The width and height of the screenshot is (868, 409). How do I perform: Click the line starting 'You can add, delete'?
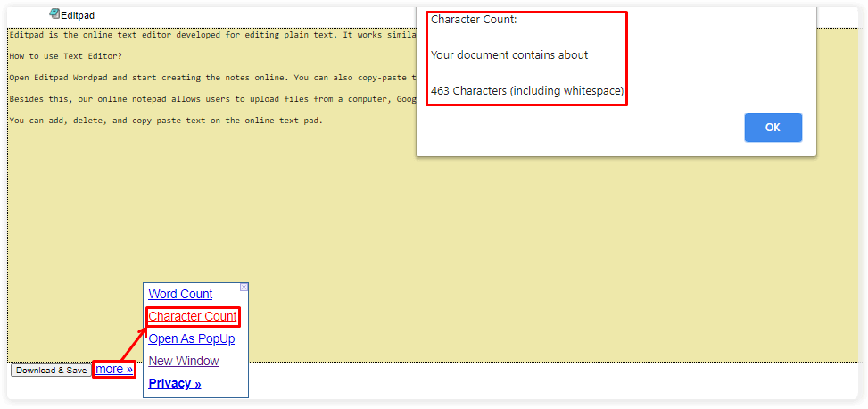166,121
